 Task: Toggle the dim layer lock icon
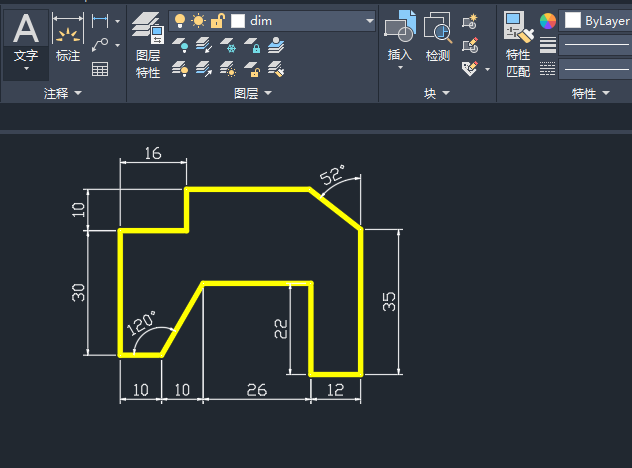tap(217, 21)
